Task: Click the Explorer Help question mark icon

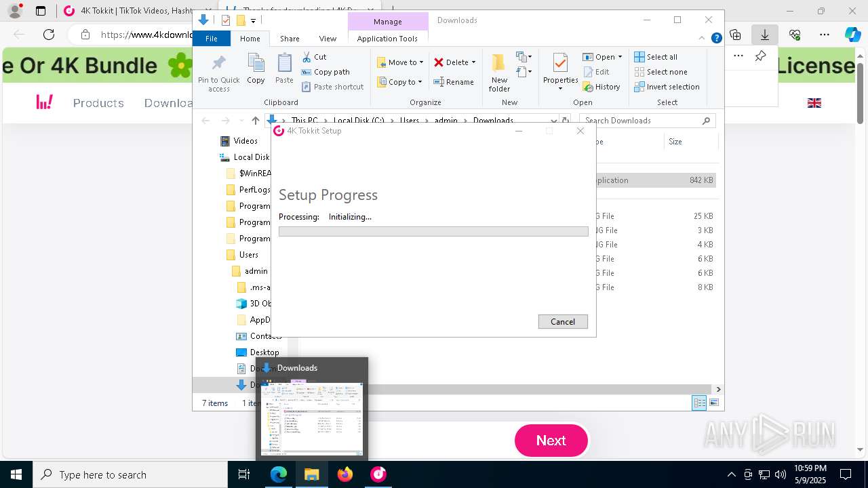Action: click(x=716, y=39)
